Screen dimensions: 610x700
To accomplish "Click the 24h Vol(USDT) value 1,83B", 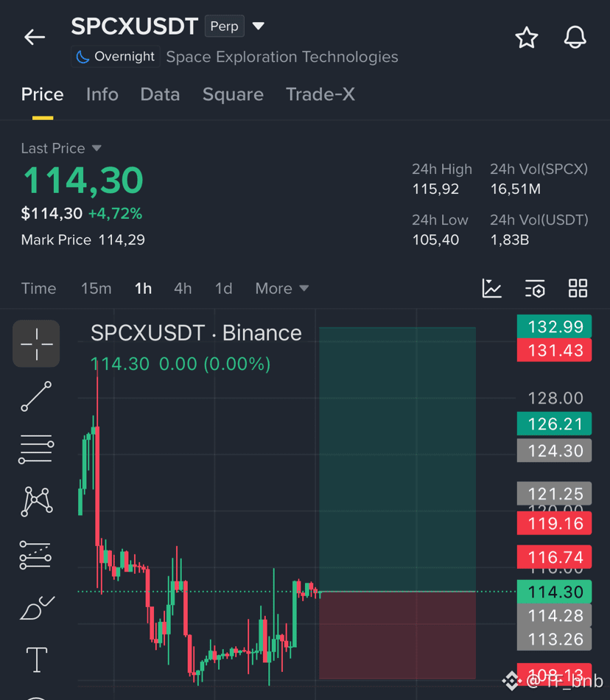I will tap(510, 239).
